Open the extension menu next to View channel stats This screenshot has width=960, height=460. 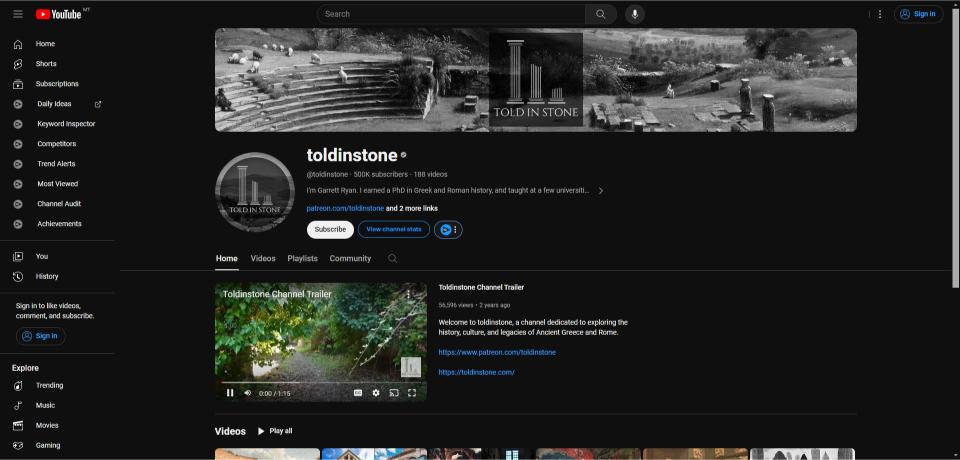pyautogui.click(x=448, y=230)
